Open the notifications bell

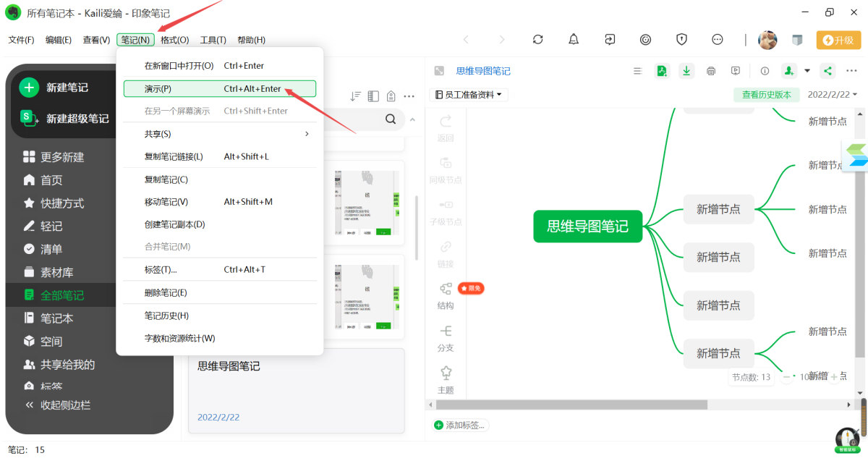click(574, 40)
